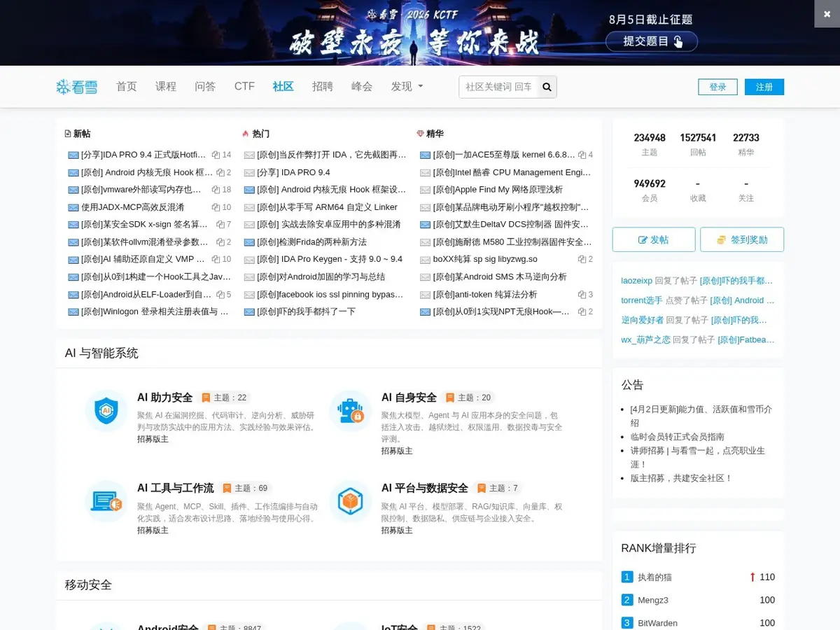The height and width of the screenshot is (630, 840).
Task: Click envelope icon beside [原创]Apple Find My 网络原理浅析
Action: tap(425, 190)
